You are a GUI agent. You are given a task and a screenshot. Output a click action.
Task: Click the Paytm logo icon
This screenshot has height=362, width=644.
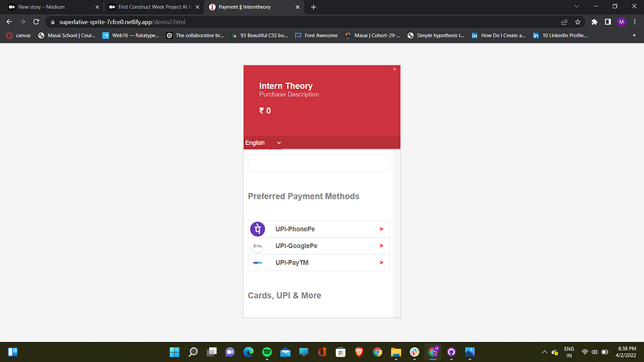(x=258, y=263)
